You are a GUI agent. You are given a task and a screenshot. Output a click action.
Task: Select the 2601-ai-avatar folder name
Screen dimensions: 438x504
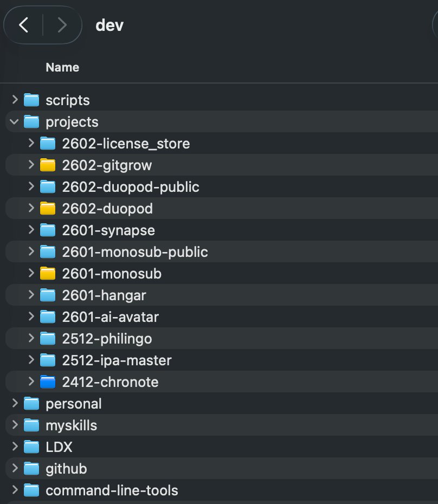[x=110, y=317]
